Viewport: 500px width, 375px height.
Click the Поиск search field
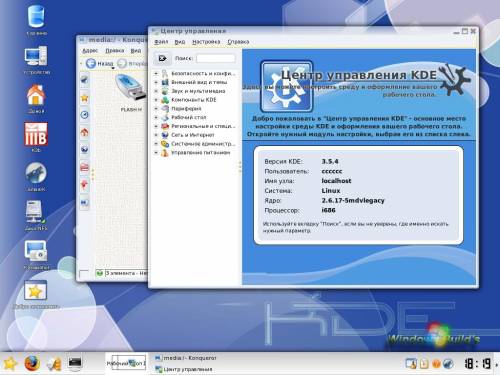216,58
